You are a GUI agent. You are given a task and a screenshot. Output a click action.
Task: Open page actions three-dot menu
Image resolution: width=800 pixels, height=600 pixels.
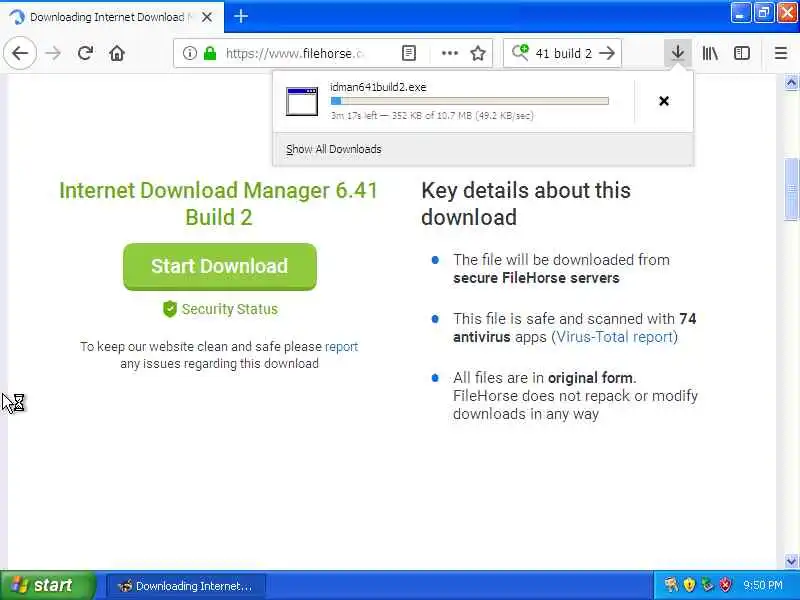[449, 53]
